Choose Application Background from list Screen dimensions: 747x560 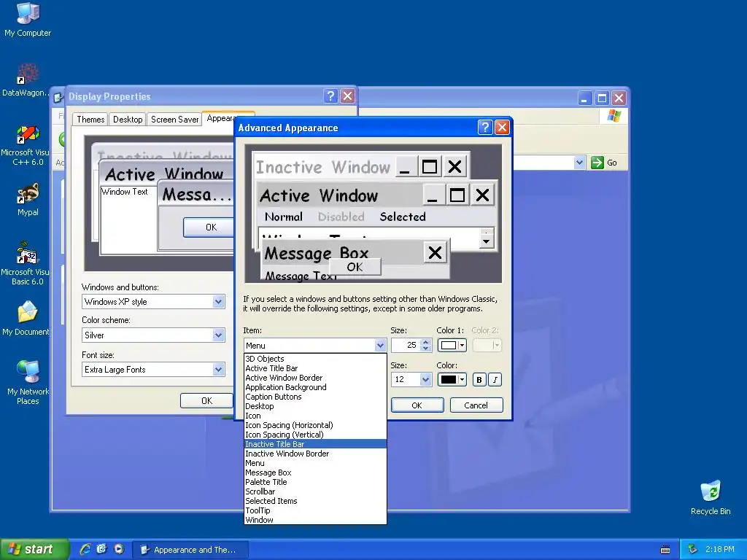click(315, 387)
